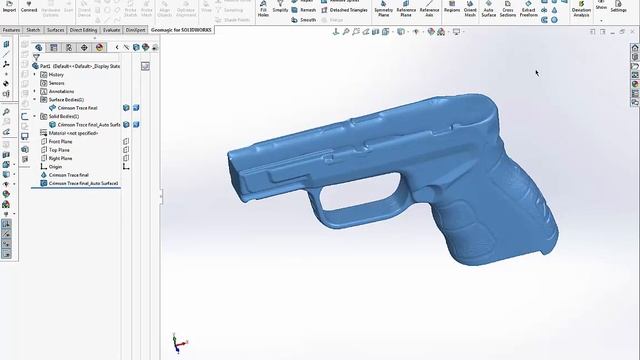
Task: Insert a Reference Plane
Action: click(406, 9)
